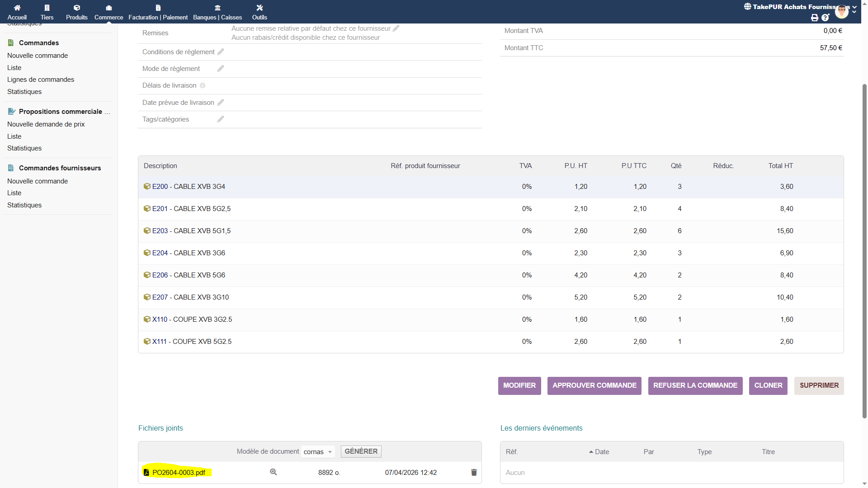Expand user profile menu arrow top right

coord(854,12)
